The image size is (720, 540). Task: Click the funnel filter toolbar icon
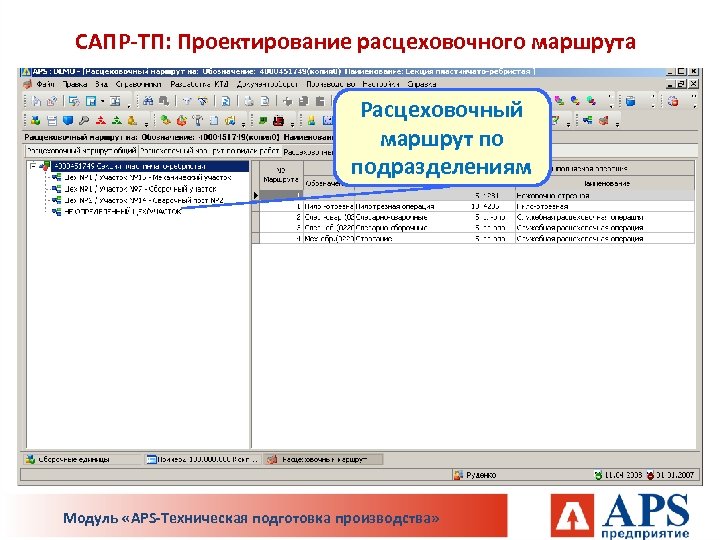tap(187, 101)
